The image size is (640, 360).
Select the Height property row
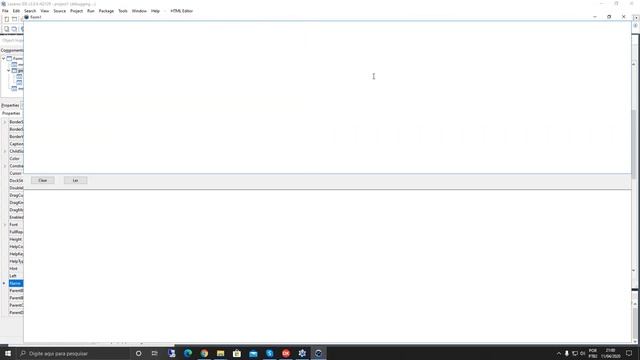[16, 240]
